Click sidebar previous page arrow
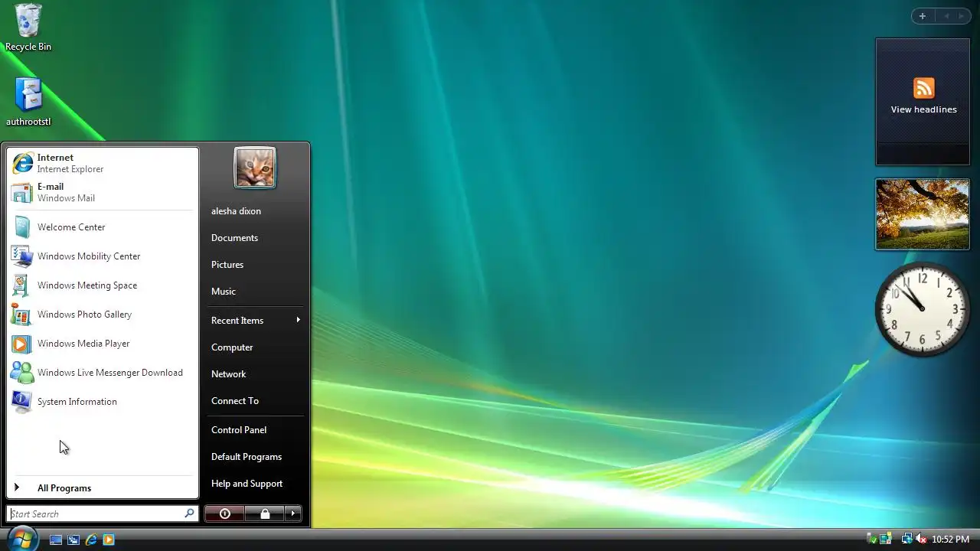The height and width of the screenshot is (551, 980). [x=946, y=16]
